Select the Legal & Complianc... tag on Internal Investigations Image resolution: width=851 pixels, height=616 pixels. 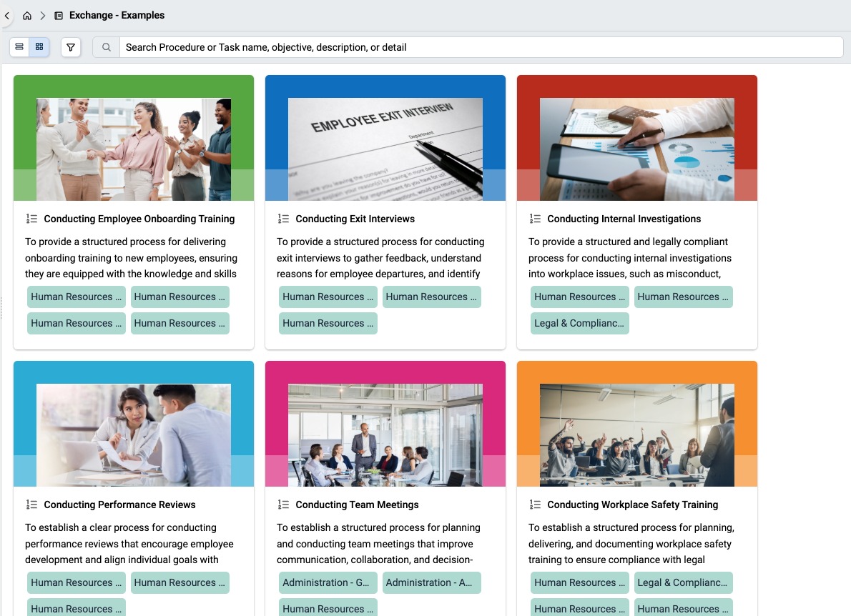[580, 323]
